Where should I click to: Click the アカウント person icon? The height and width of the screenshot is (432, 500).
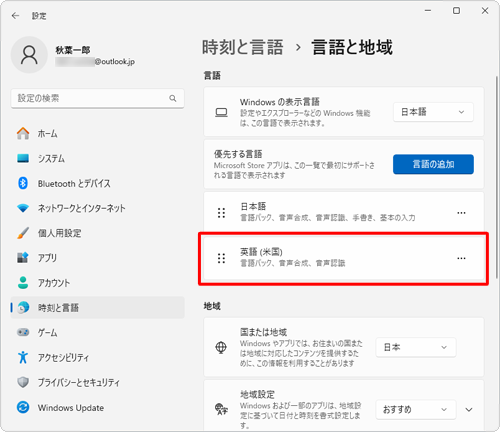[x=23, y=283]
